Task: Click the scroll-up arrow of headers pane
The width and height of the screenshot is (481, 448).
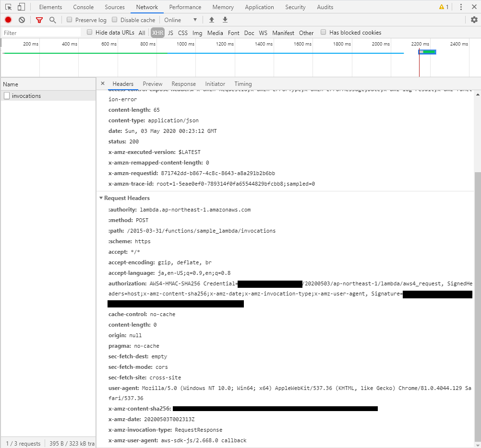Action: (478, 94)
